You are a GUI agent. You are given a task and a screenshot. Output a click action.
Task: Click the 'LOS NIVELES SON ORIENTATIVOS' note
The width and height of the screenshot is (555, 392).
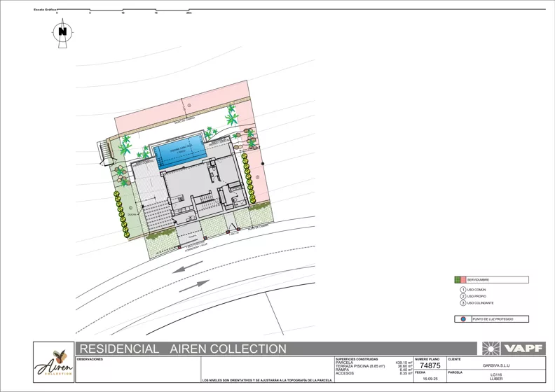(x=268, y=381)
